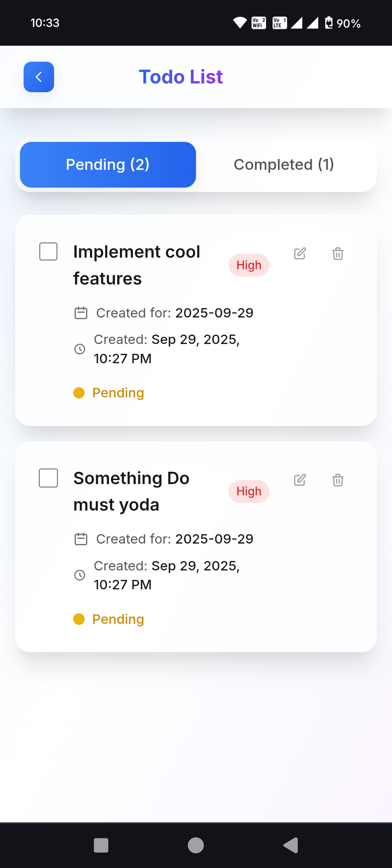Tap the Todo List header title
This screenshot has width=392, height=868.
[181, 77]
